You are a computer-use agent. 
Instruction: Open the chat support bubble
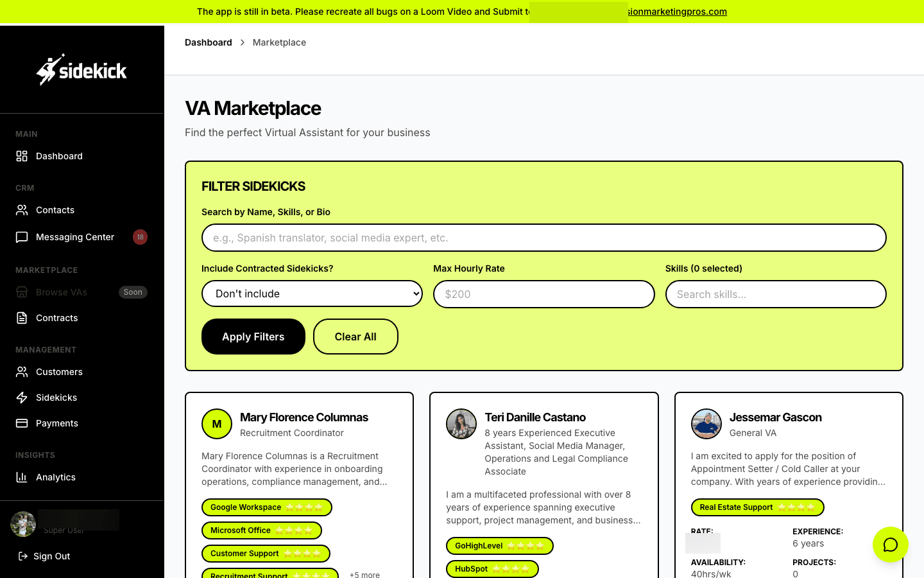(891, 545)
